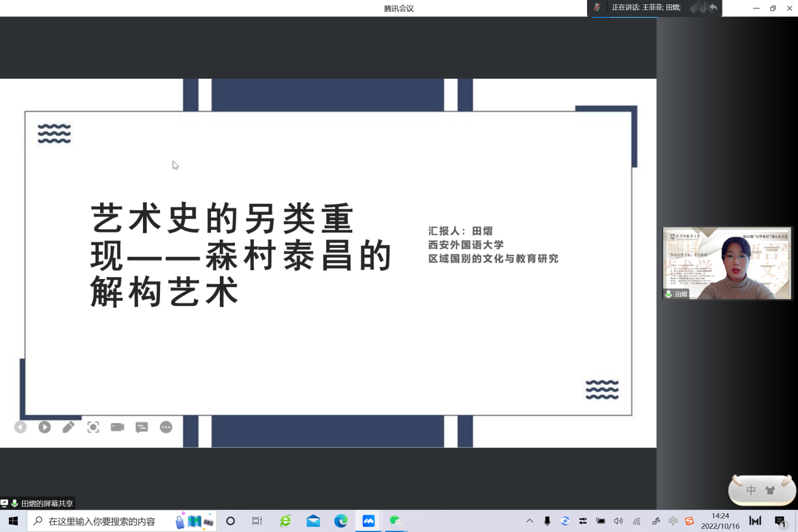Screen dimensions: 798x532
Task: Open WeChat from the taskbar
Action: click(396, 521)
